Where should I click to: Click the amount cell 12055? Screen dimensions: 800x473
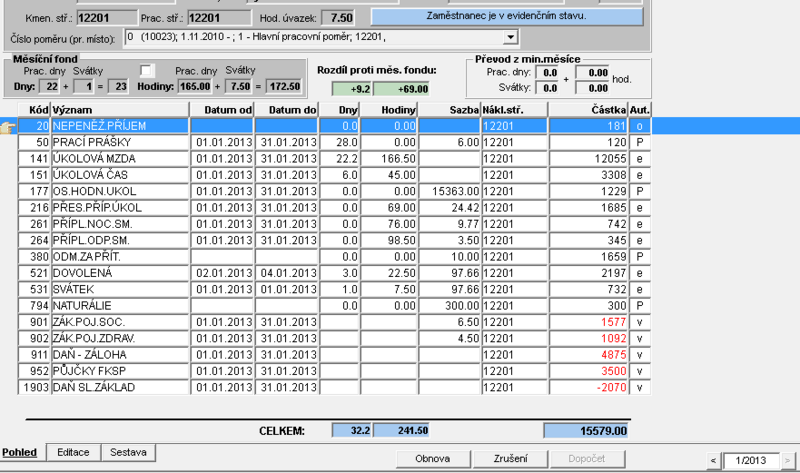click(588, 159)
